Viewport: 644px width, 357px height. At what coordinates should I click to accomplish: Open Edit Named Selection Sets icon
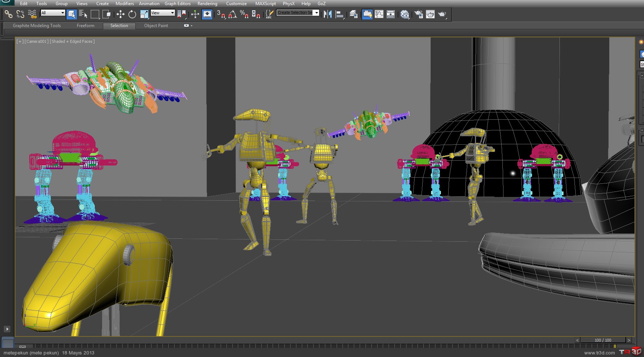(269, 14)
